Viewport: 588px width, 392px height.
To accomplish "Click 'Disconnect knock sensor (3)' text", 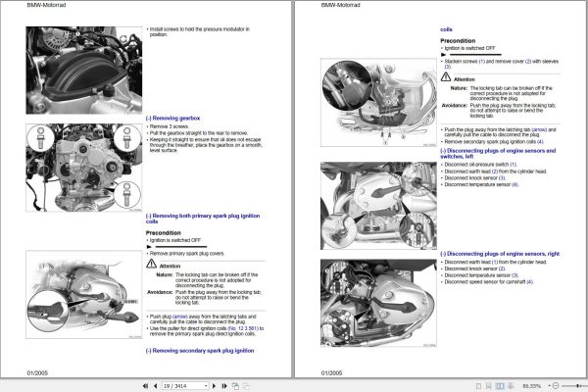I will click(x=475, y=177).
